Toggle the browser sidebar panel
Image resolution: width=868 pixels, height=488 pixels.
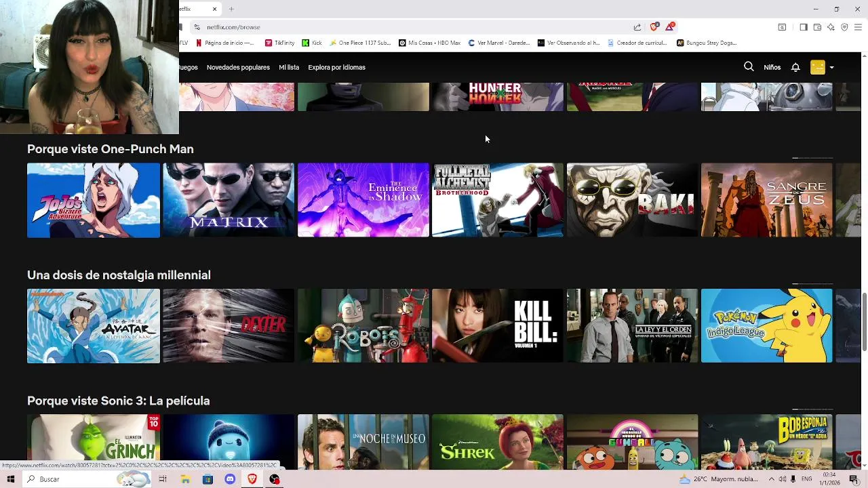tap(804, 27)
